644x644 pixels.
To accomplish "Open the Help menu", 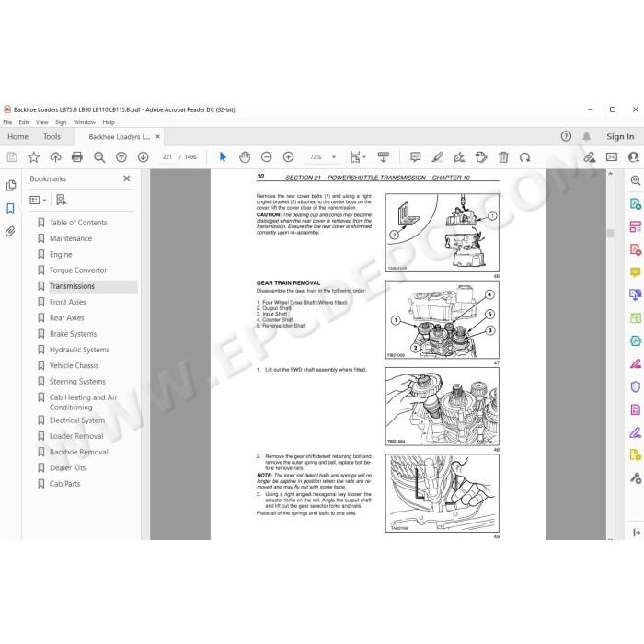I will (x=109, y=122).
